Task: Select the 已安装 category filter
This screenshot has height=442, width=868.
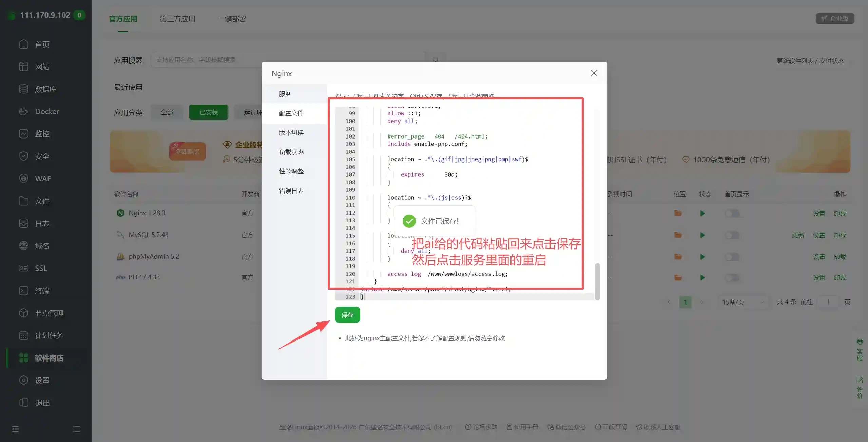Action: click(208, 112)
